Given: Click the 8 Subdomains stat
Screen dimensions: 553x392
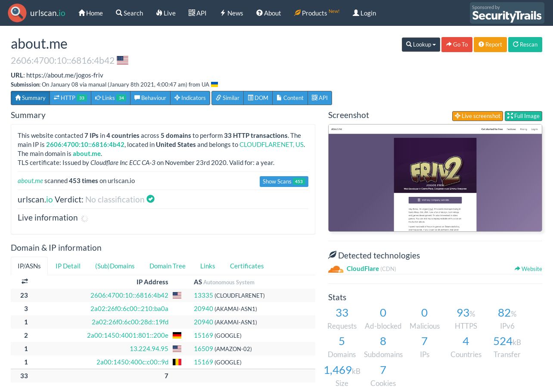Looking at the screenshot, I should [x=383, y=347].
